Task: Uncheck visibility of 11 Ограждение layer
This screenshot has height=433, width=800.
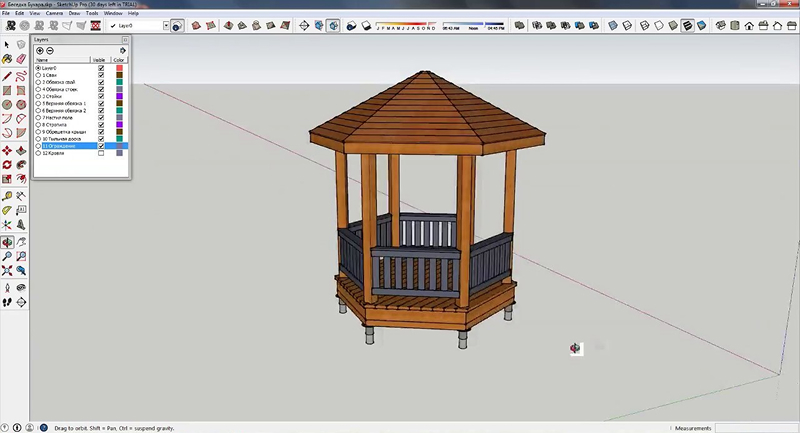Action: [101, 146]
